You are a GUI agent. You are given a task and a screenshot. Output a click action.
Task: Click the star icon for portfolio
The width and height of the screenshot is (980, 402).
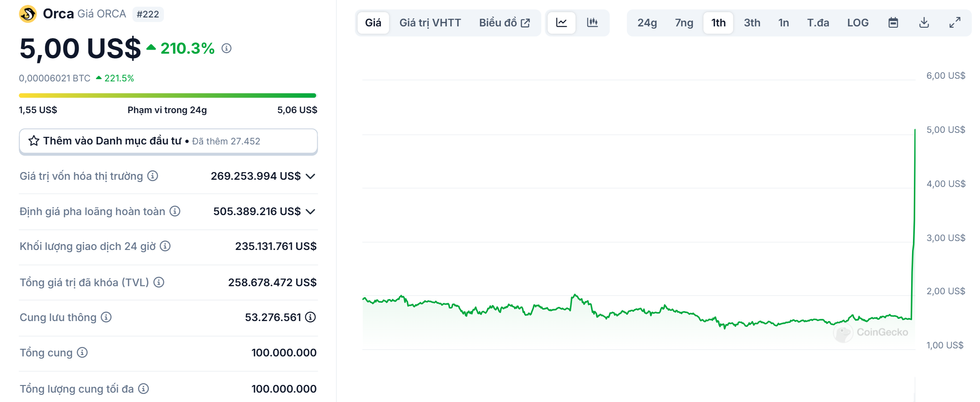tap(34, 141)
